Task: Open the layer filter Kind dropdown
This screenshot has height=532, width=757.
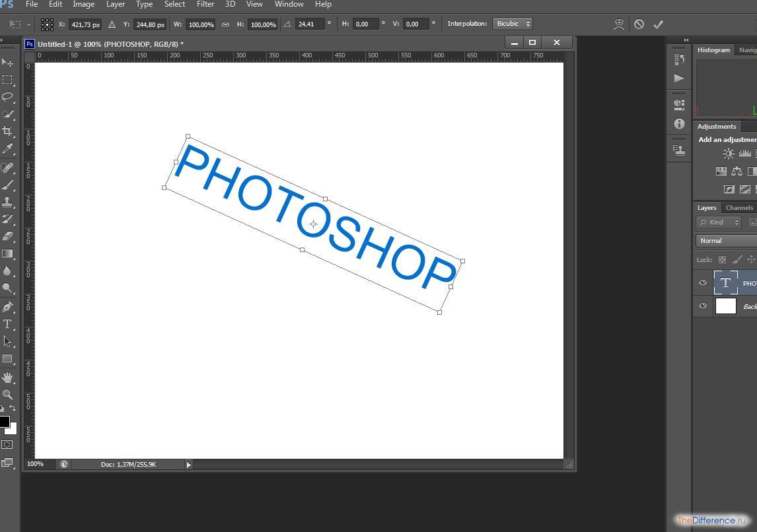Action: [719, 222]
